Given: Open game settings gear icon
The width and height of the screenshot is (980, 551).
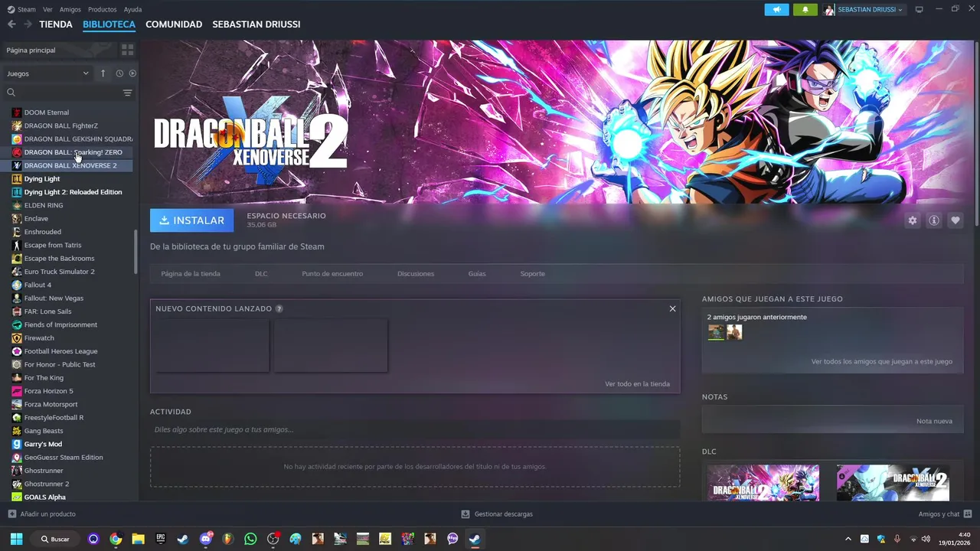Looking at the screenshot, I should 912,220.
